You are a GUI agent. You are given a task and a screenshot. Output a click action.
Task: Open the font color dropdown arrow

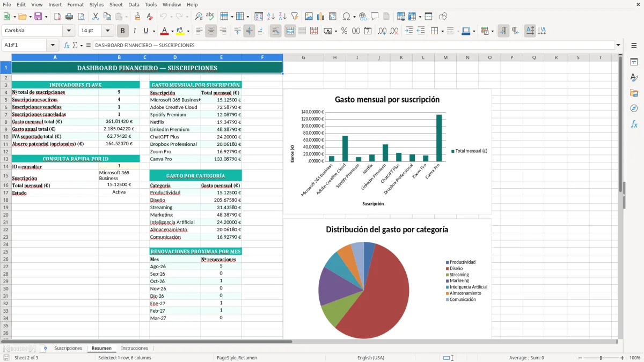tap(172, 31)
